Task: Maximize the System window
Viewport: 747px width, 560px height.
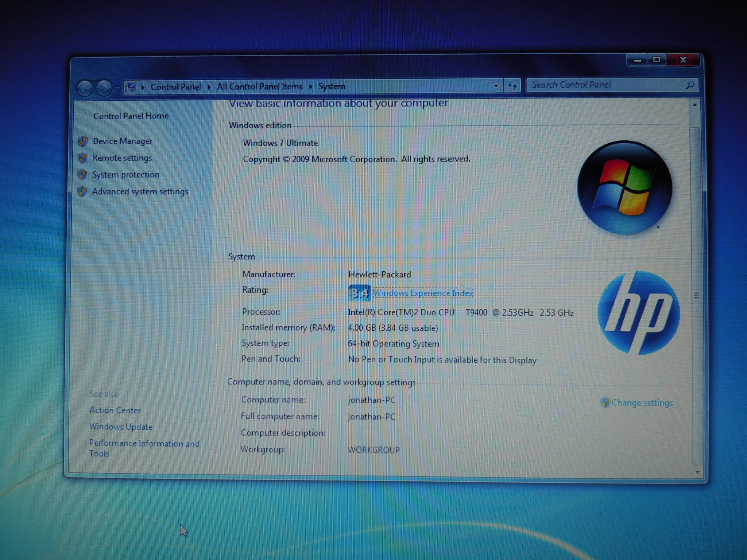Action: pyautogui.click(x=657, y=60)
